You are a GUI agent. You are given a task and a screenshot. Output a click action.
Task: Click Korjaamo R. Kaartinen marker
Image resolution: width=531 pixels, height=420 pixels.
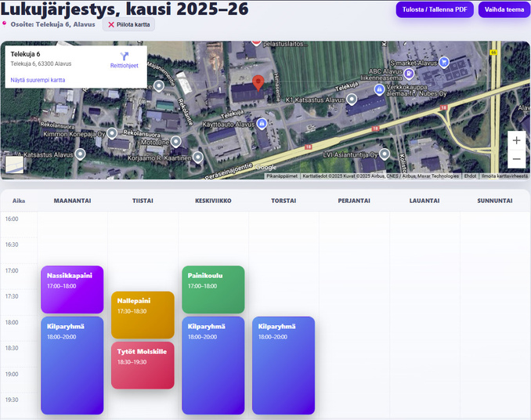[198, 157]
